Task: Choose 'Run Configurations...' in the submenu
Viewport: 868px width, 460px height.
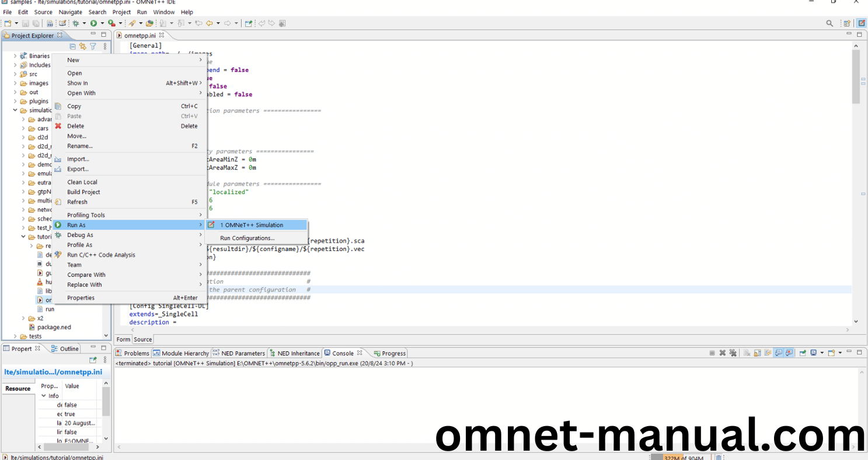Action: 247,238
